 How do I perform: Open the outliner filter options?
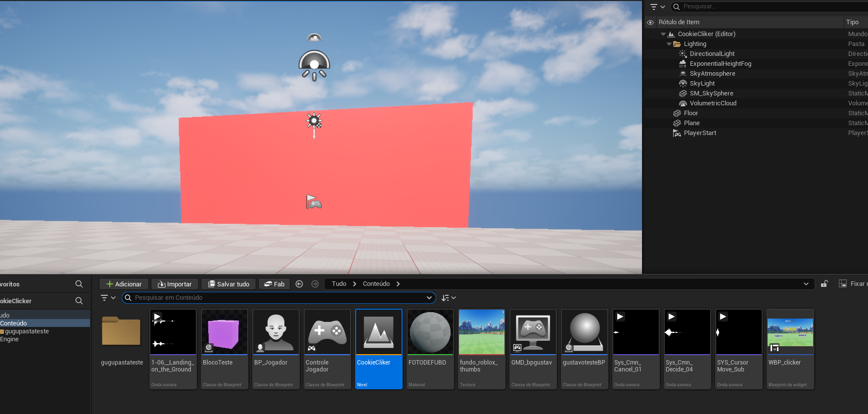(x=657, y=7)
